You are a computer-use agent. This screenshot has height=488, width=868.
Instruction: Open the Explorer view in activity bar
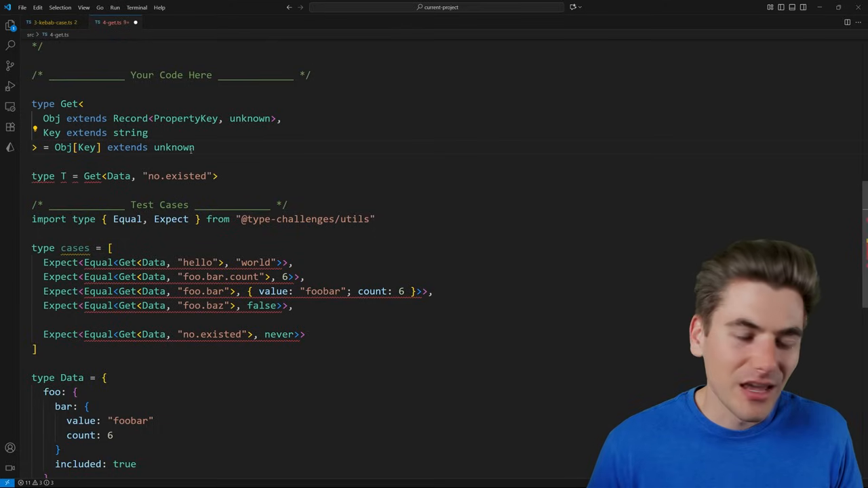point(10,25)
